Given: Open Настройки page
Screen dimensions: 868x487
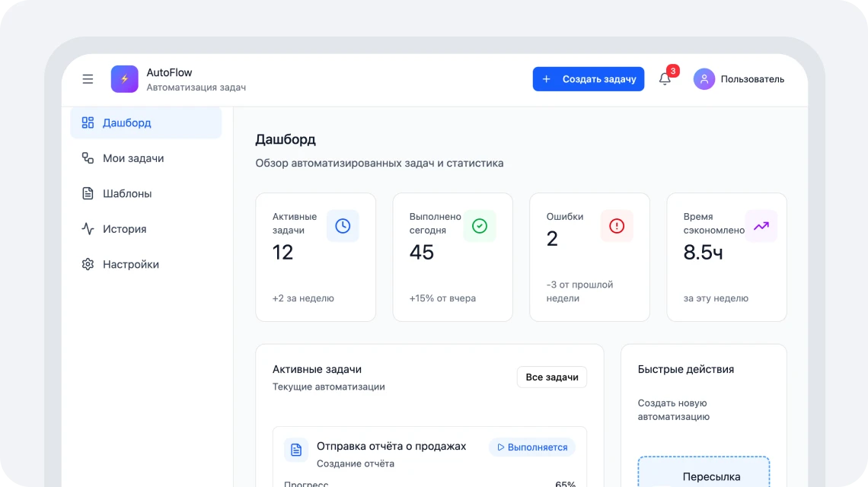Looking at the screenshot, I should (x=131, y=264).
